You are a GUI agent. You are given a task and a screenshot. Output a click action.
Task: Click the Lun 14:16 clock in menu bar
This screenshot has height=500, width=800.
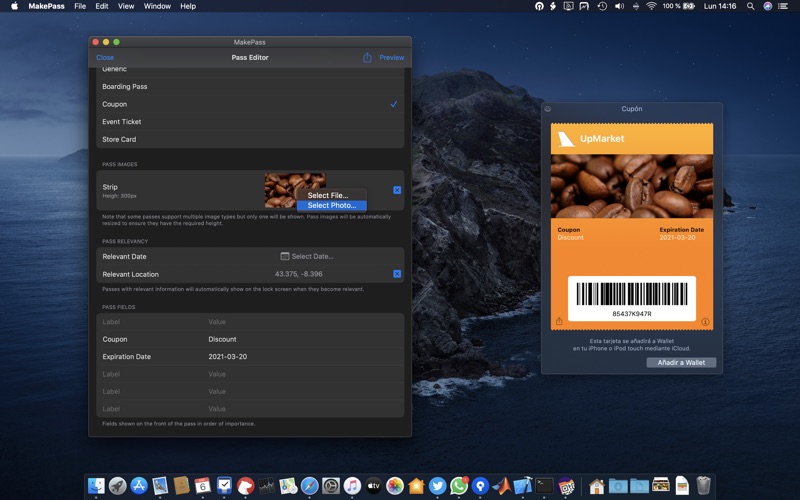[x=720, y=6]
